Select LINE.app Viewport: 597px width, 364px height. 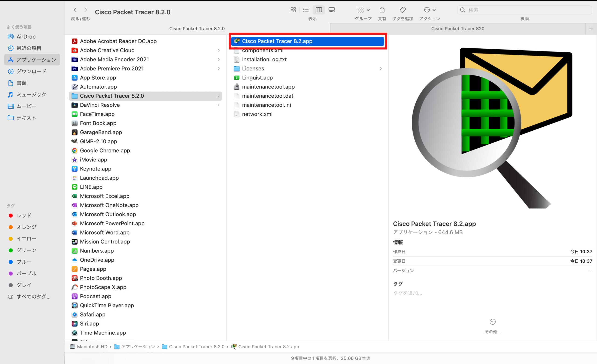pos(145,187)
